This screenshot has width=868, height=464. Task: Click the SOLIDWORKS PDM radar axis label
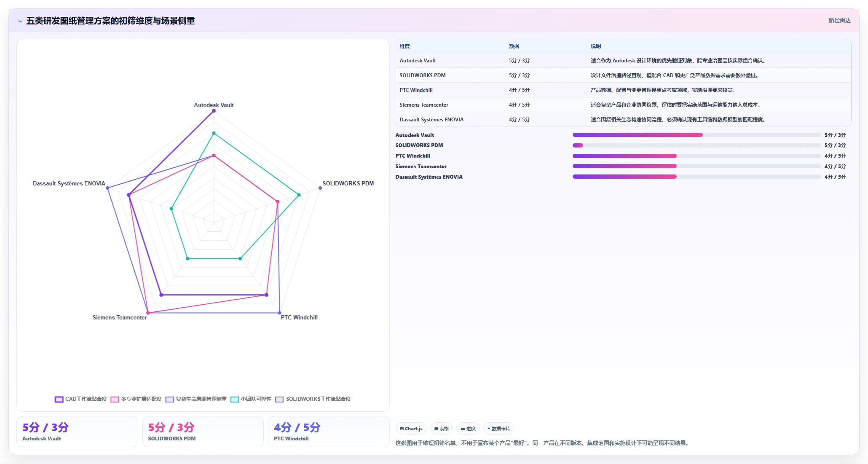[x=348, y=183]
